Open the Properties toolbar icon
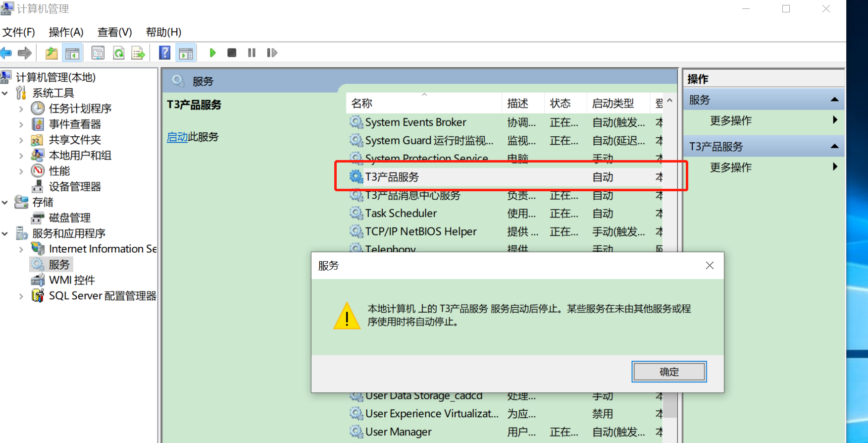The width and height of the screenshot is (868, 443). [x=98, y=53]
